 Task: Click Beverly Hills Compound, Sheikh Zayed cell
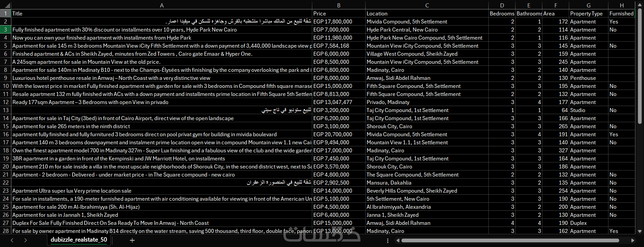427,191
